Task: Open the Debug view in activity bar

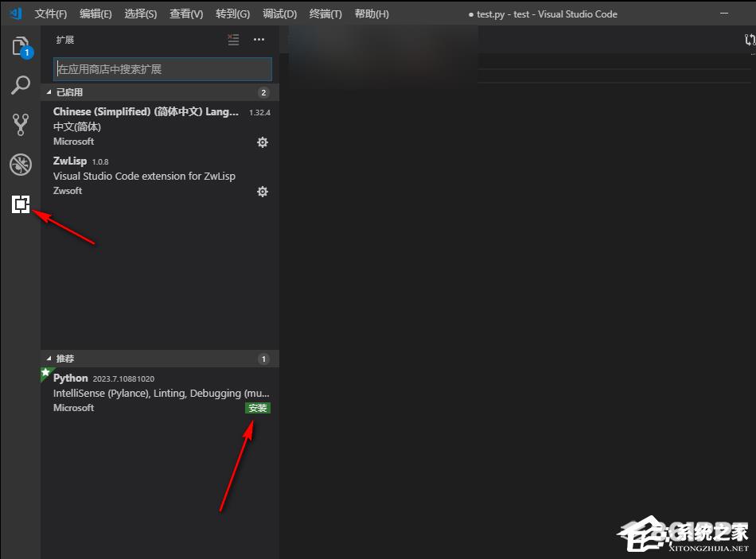Action: pos(21,165)
